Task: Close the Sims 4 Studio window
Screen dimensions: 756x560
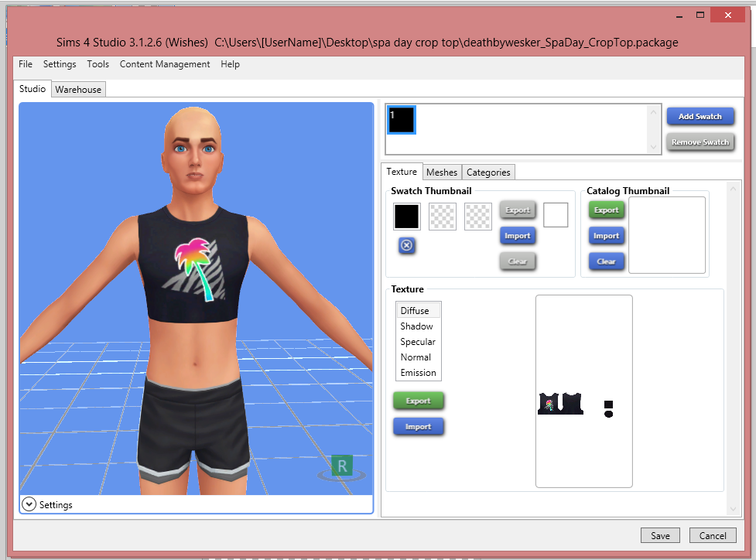Action: tap(728, 15)
